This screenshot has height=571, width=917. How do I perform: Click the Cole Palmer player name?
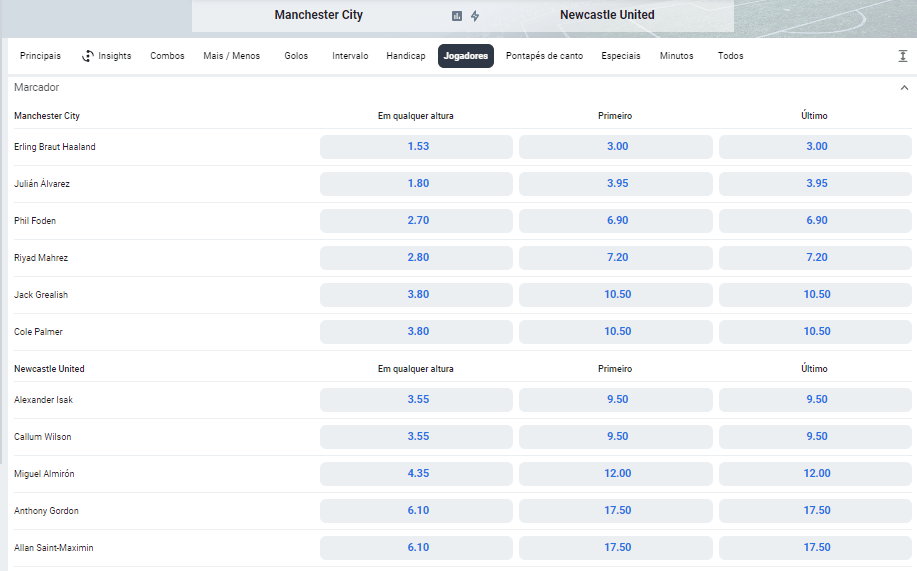tap(38, 332)
